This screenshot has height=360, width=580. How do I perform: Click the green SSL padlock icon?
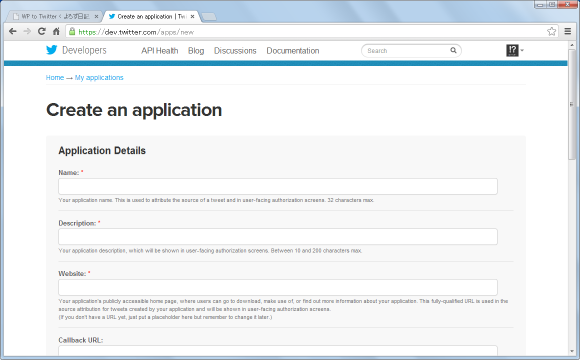[72, 31]
